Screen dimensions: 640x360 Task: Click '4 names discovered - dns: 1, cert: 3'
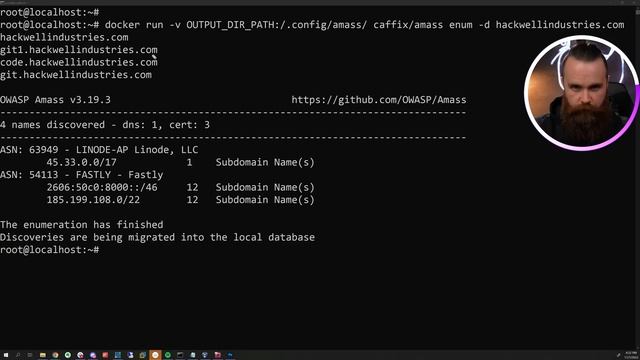105,125
